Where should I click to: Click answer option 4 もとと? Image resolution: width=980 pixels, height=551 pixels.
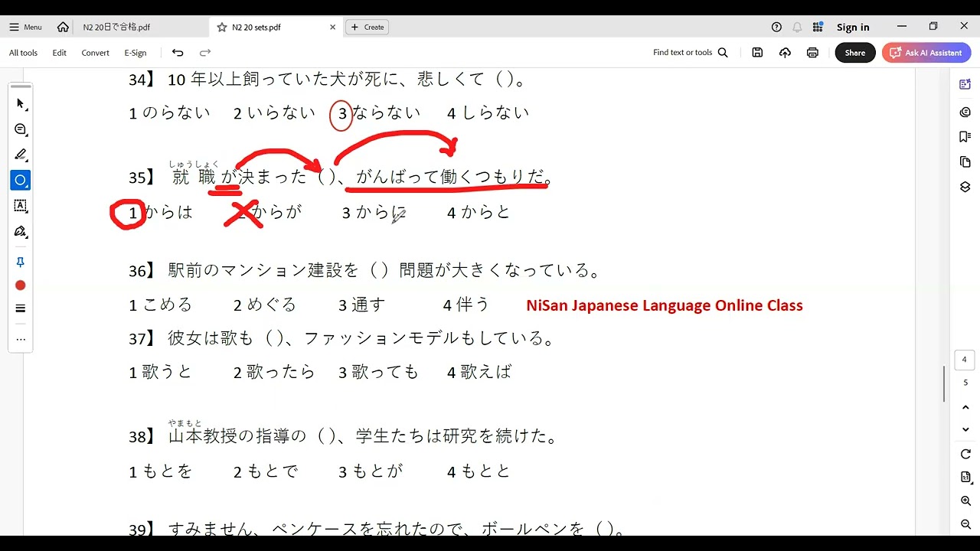click(479, 471)
